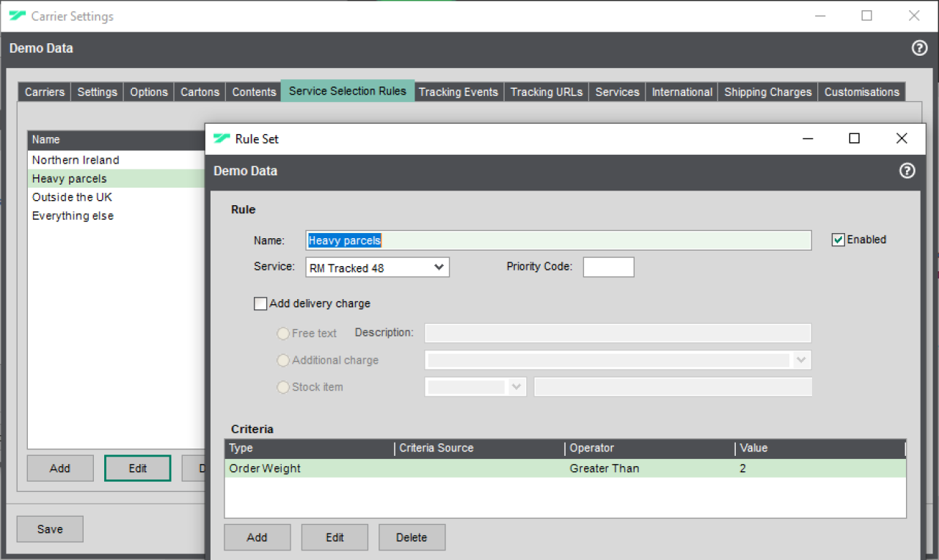Click Add below the rule name list
939x560 pixels.
60,468
